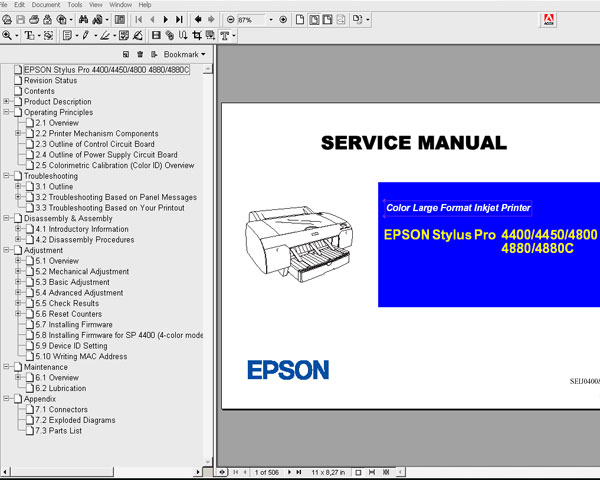
Task: Expand 3.2 Troubleshooting Based on Panel Messages
Action: tap(18, 197)
